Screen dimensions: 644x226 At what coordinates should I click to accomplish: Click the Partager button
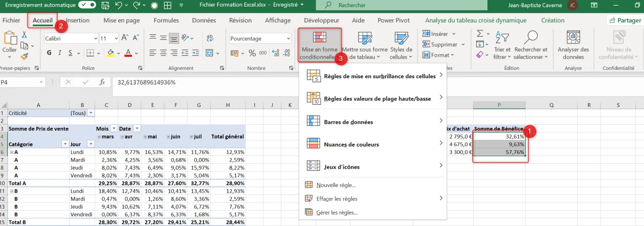[624, 20]
